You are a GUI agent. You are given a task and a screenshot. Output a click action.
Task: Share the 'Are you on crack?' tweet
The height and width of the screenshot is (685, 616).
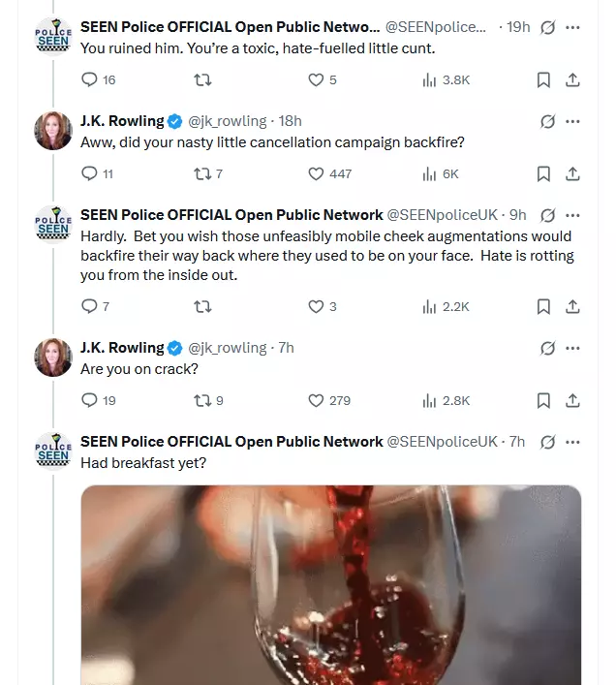click(572, 400)
